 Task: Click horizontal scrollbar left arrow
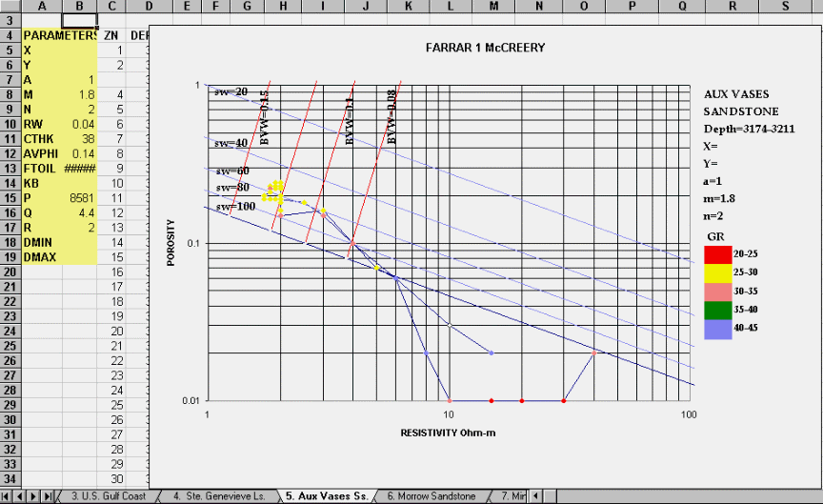(x=537, y=496)
